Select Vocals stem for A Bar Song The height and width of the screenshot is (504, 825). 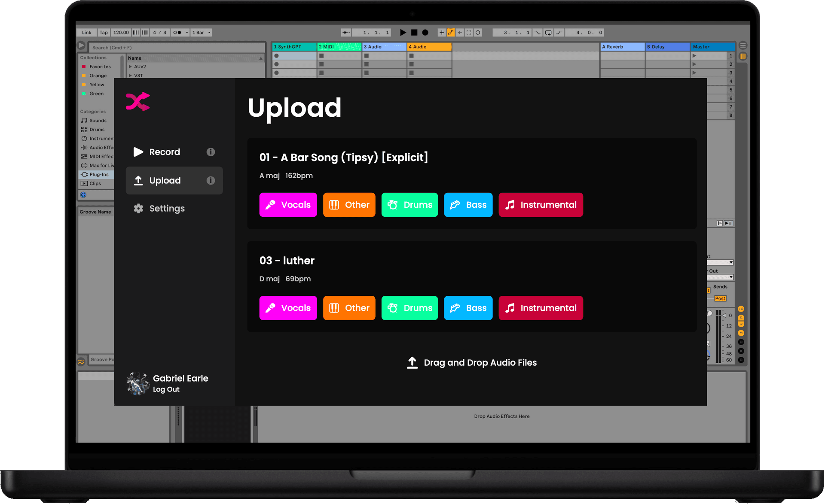click(x=288, y=205)
